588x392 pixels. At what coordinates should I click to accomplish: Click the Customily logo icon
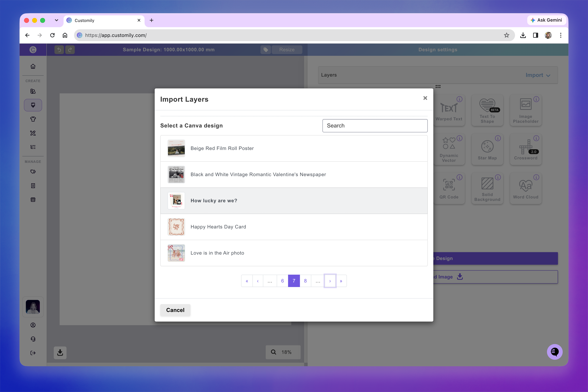pos(33,50)
